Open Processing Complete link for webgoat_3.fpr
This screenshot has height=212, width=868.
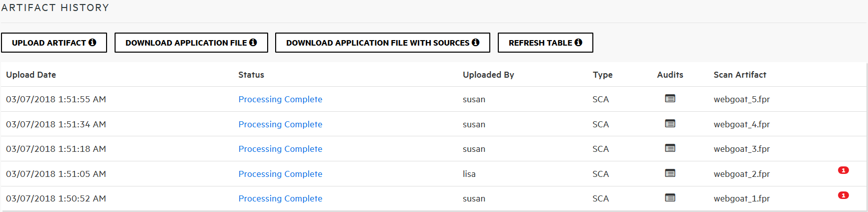tap(280, 149)
